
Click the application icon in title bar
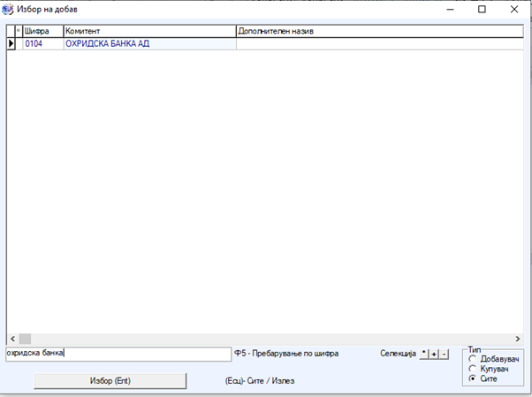[x=7, y=9]
